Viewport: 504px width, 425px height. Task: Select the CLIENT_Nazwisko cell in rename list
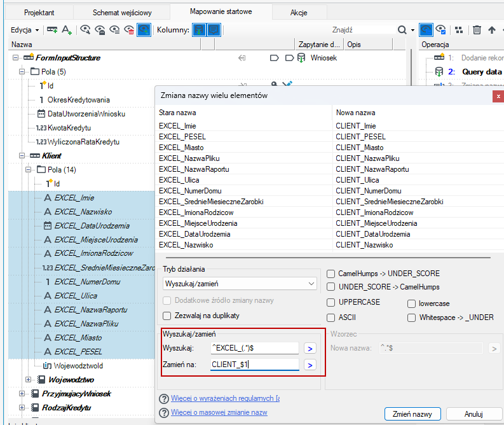364,245
